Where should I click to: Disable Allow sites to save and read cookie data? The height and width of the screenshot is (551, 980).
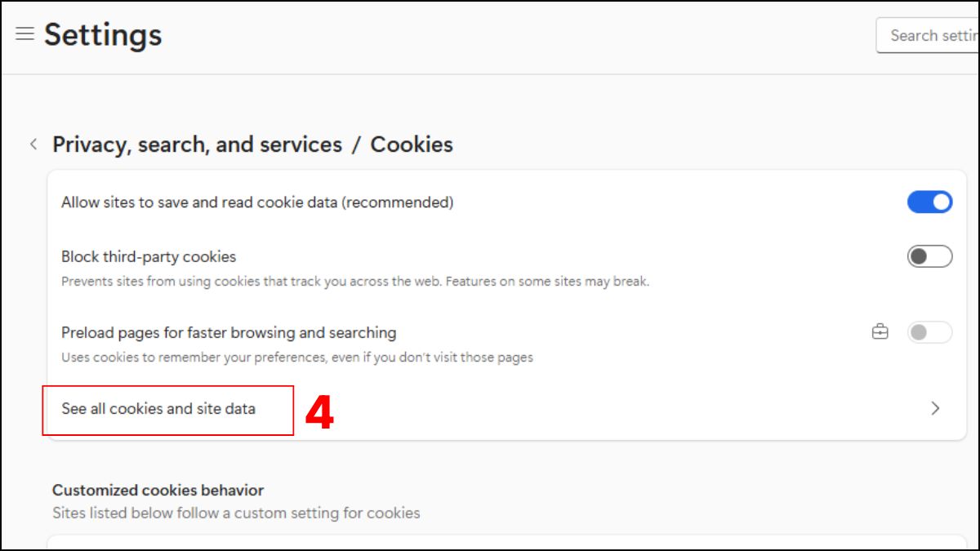click(x=929, y=202)
